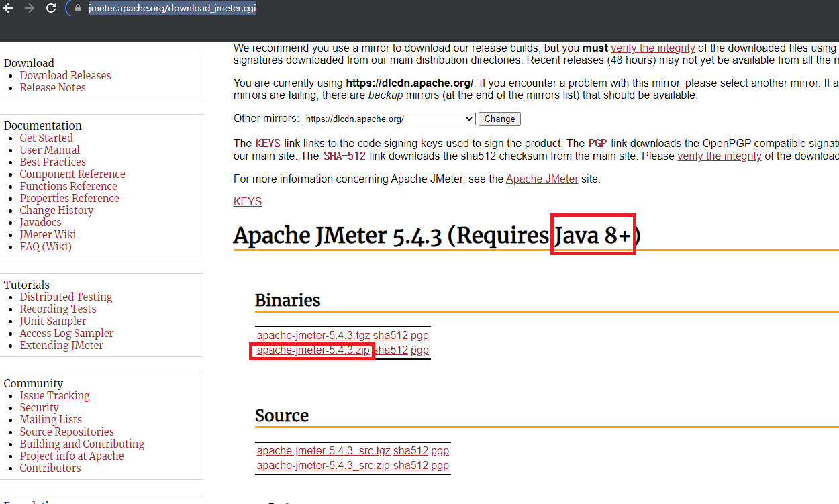Click the KEYS link above heading
The image size is (839, 504).
[x=248, y=201]
